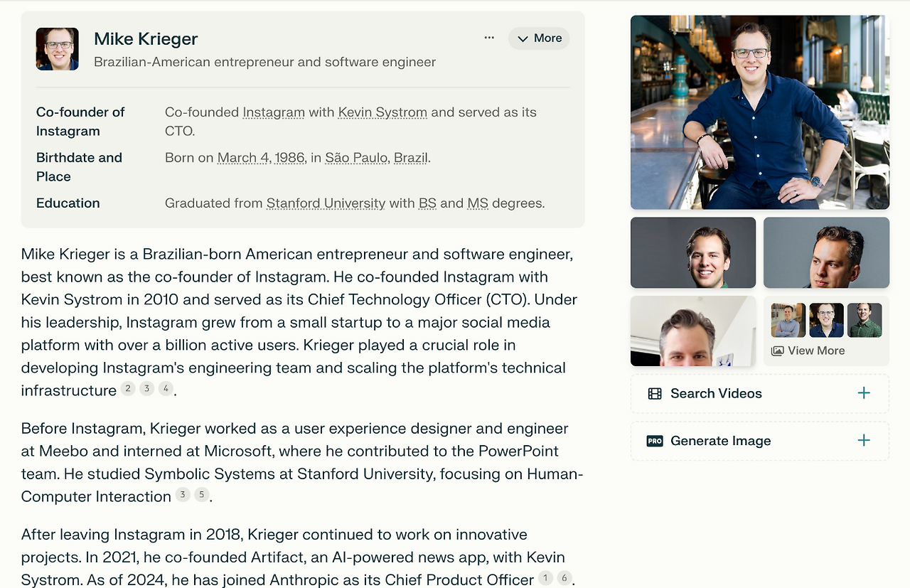This screenshot has width=910, height=588.
Task: Open the side-profile headshot thumbnail
Action: pos(826,252)
